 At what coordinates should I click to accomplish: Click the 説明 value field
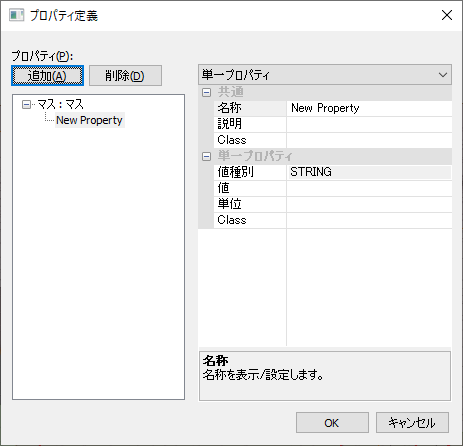(369, 124)
